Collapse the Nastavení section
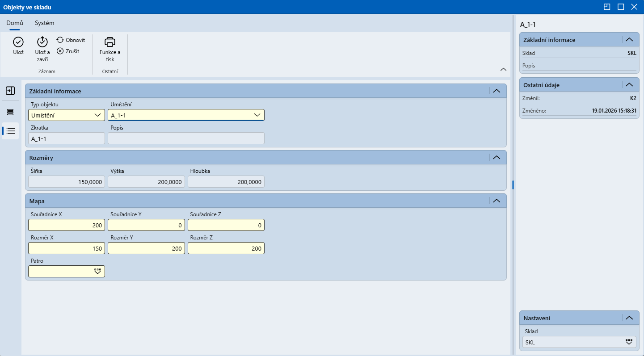 click(629, 318)
